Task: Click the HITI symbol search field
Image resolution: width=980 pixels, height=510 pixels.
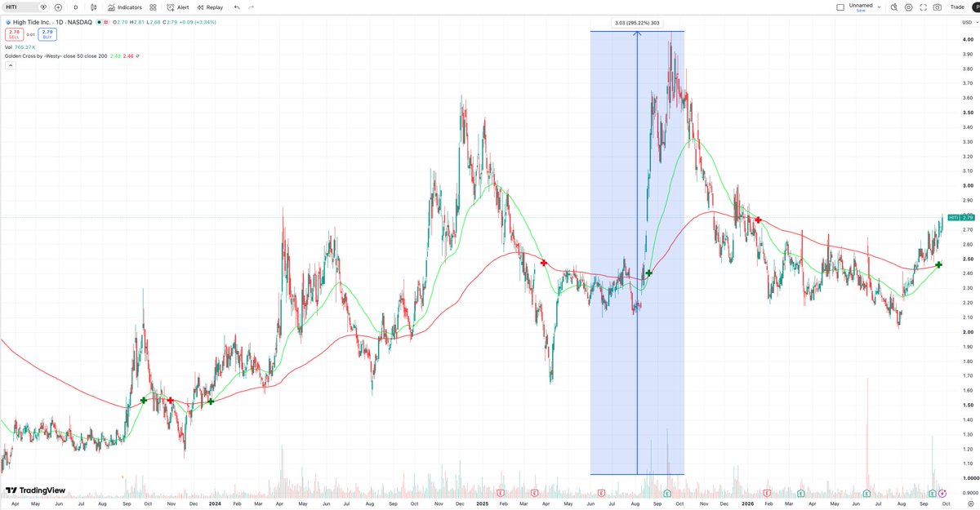Action: [24, 7]
